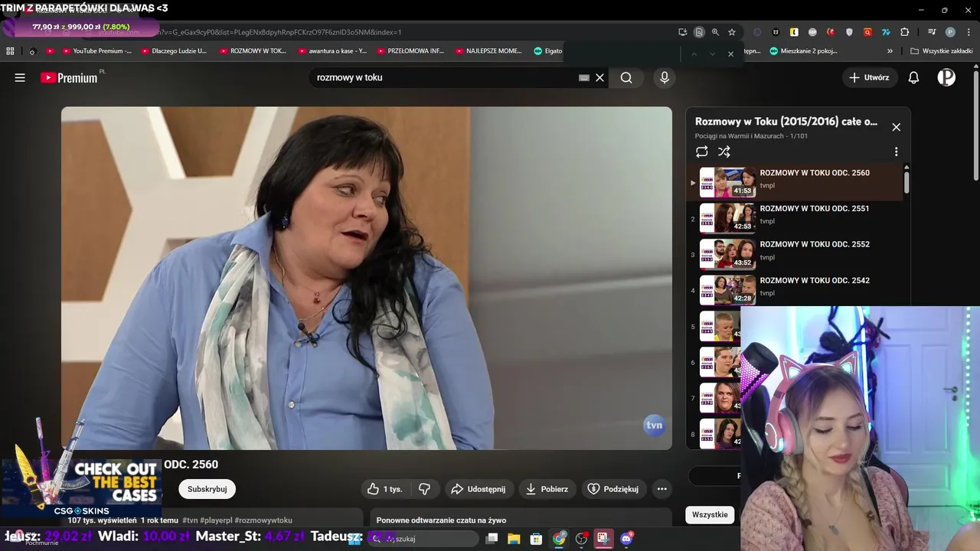The image size is (980, 551).
Task: Click the shield extension icon
Action: coord(849,32)
